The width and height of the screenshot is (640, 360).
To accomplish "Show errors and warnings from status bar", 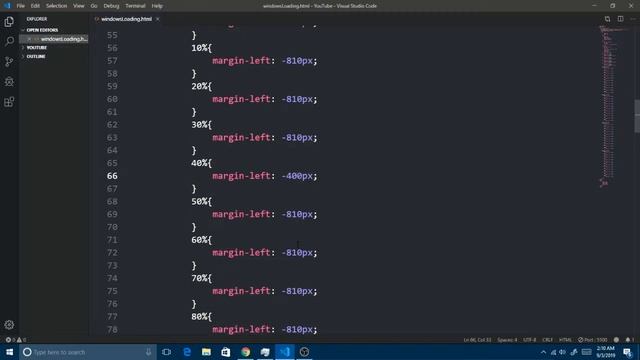I will pos(16,340).
